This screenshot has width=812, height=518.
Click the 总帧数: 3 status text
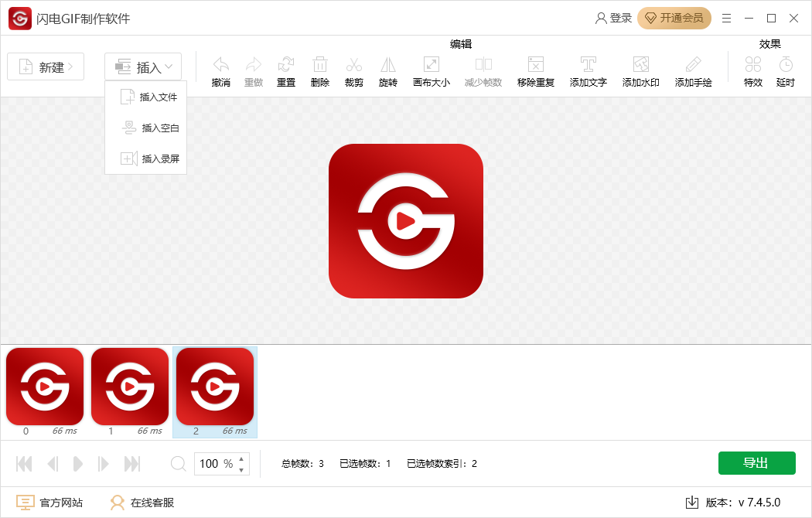302,464
